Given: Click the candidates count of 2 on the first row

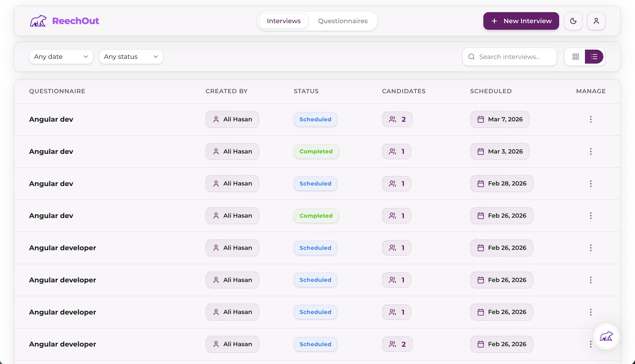Looking at the screenshot, I should (x=397, y=119).
